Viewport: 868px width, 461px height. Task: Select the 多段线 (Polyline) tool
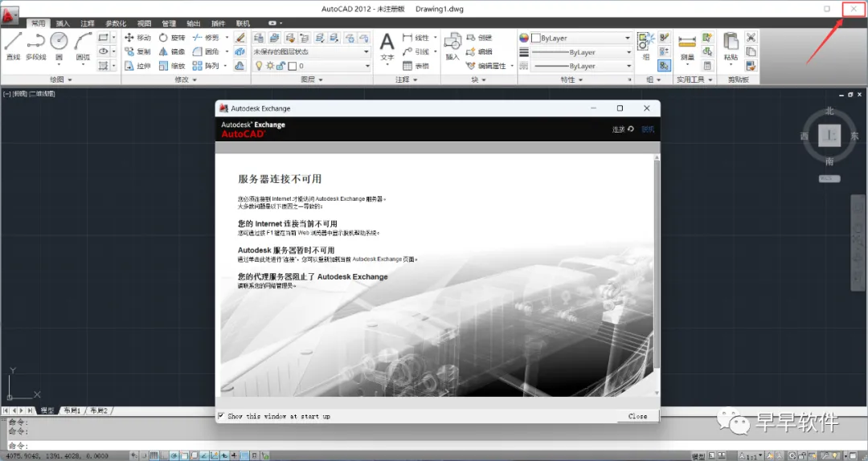click(35, 46)
